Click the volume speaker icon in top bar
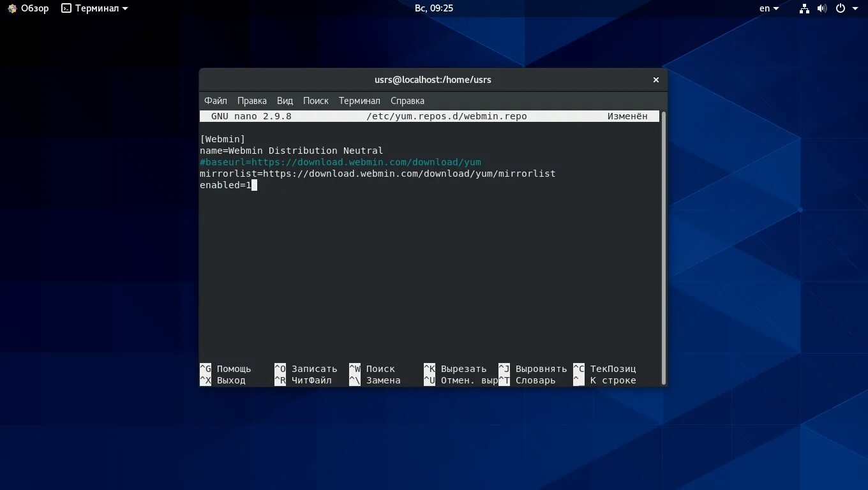Viewport: 868px width, 490px height. (x=822, y=8)
